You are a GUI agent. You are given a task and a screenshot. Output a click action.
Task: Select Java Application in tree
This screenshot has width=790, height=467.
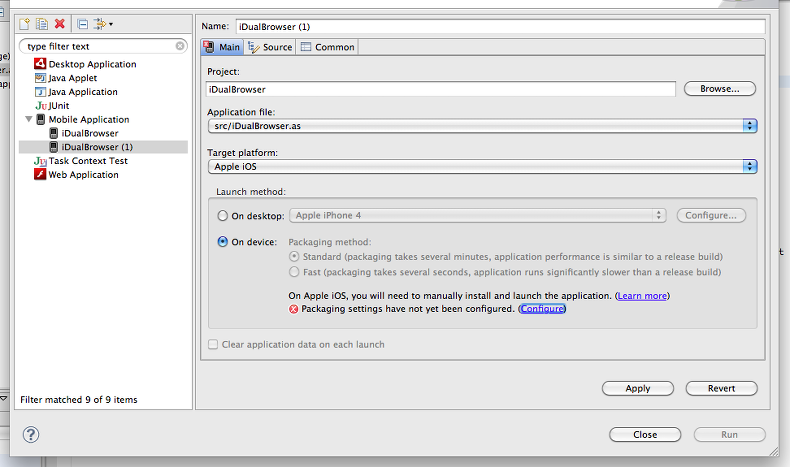pos(83,92)
